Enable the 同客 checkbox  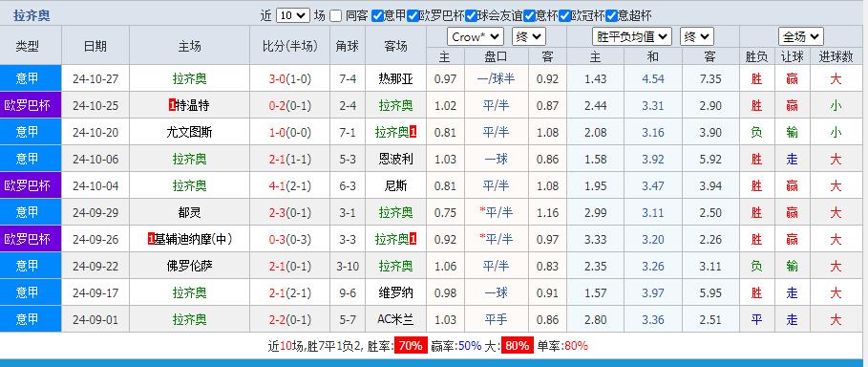(x=335, y=15)
